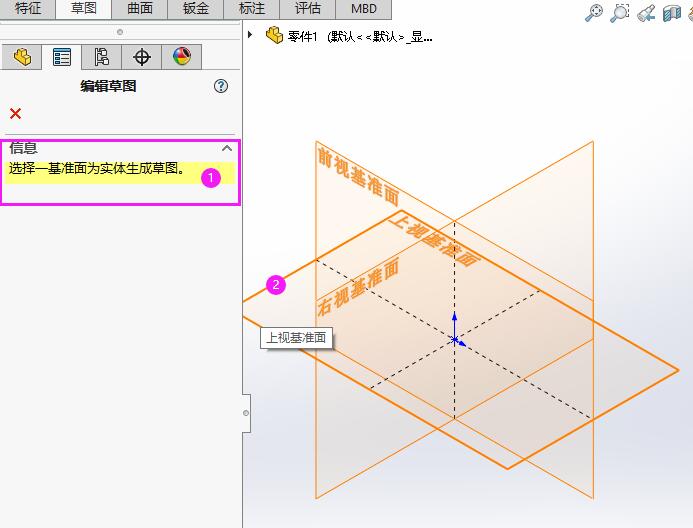Viewport: 693px width, 528px height.
Task: Click the panel collapse handle on divider
Action: point(246,413)
